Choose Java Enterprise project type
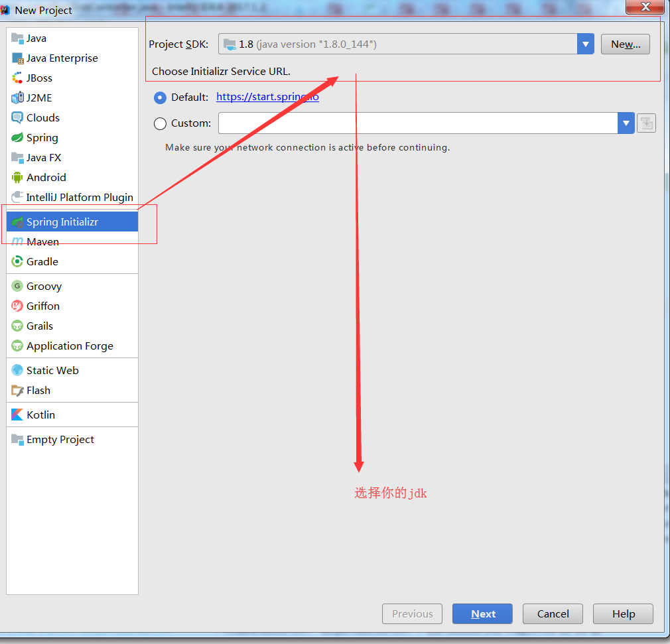 (72, 58)
